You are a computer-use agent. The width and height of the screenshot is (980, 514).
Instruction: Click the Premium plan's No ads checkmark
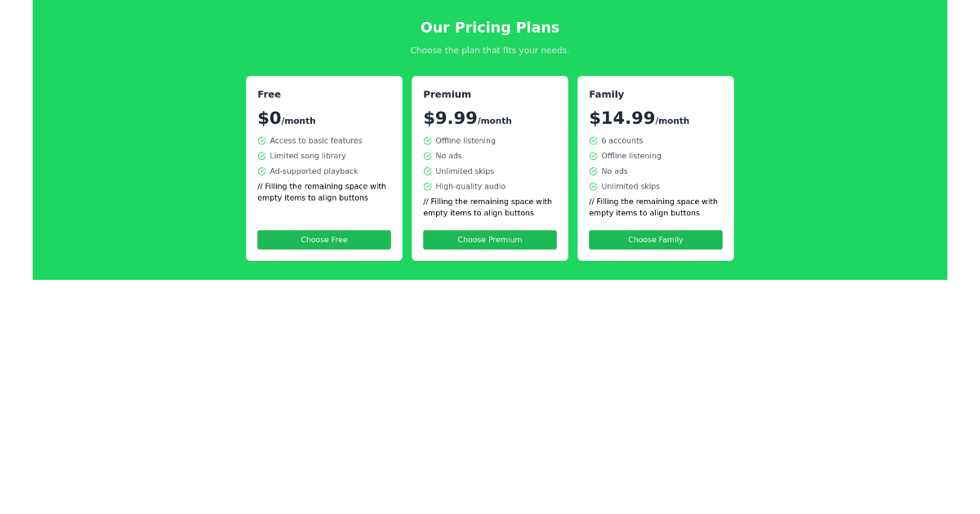[428, 156]
